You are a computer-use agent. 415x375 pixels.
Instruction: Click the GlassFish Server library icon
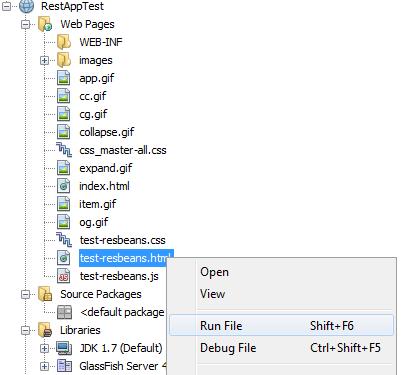64,366
